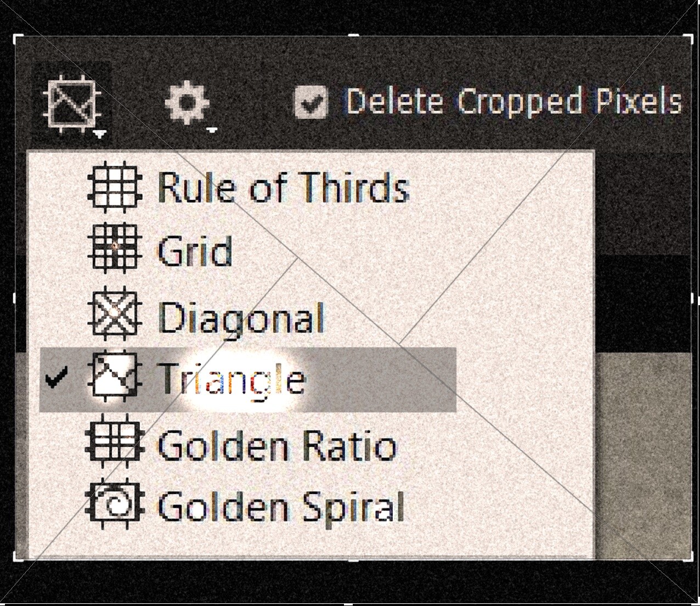Toggle the Delete Cropped Pixels label
This screenshot has height=606, width=700.
514,102
